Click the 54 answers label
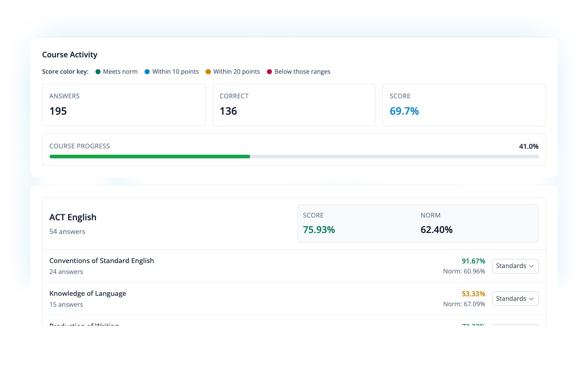Viewport: 588px width, 390px height. click(67, 232)
